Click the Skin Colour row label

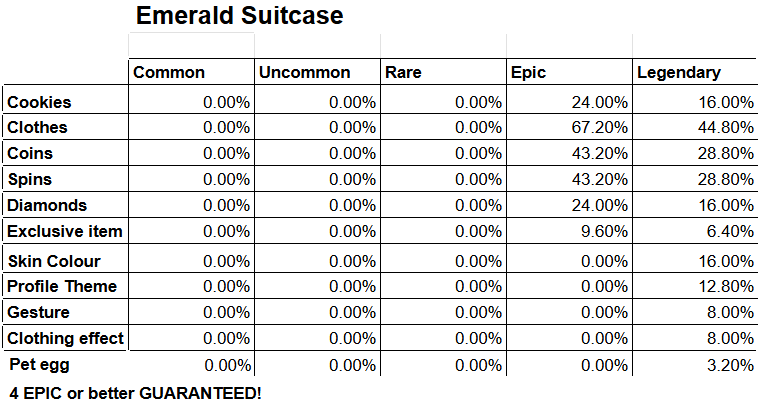coord(54,262)
